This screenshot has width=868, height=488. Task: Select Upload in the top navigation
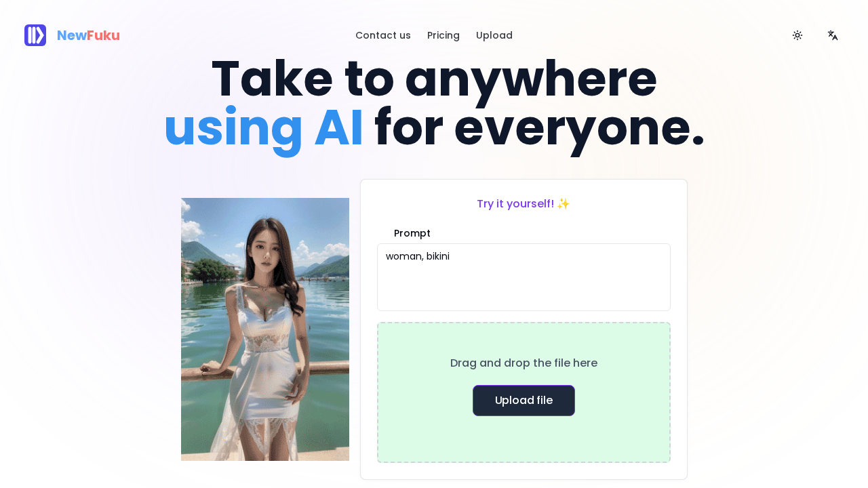coord(494,35)
